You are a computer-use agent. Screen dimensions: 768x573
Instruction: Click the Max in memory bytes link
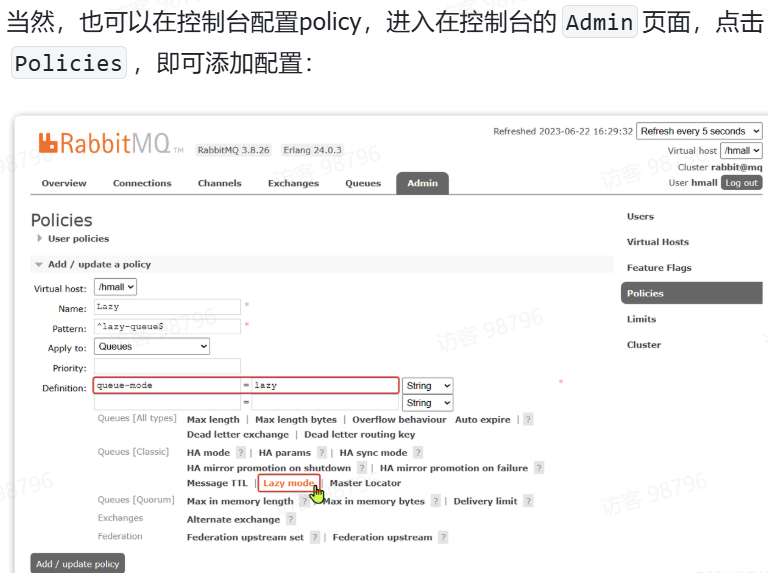[374, 501]
